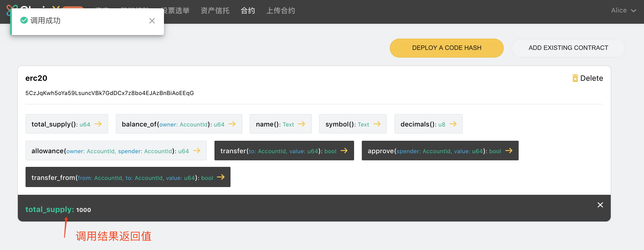Click arrow icon on transfer button

coord(344,151)
